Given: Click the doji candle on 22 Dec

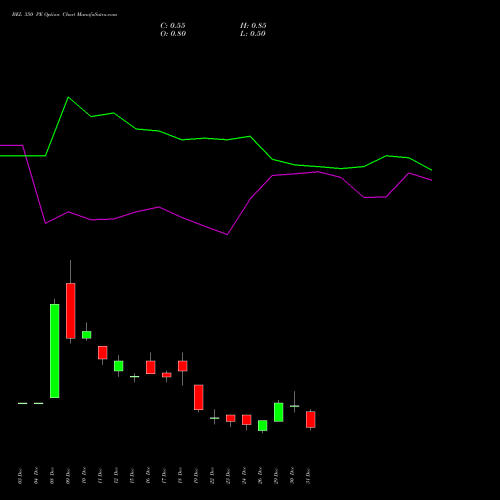Looking at the screenshot, I should [x=215, y=418].
